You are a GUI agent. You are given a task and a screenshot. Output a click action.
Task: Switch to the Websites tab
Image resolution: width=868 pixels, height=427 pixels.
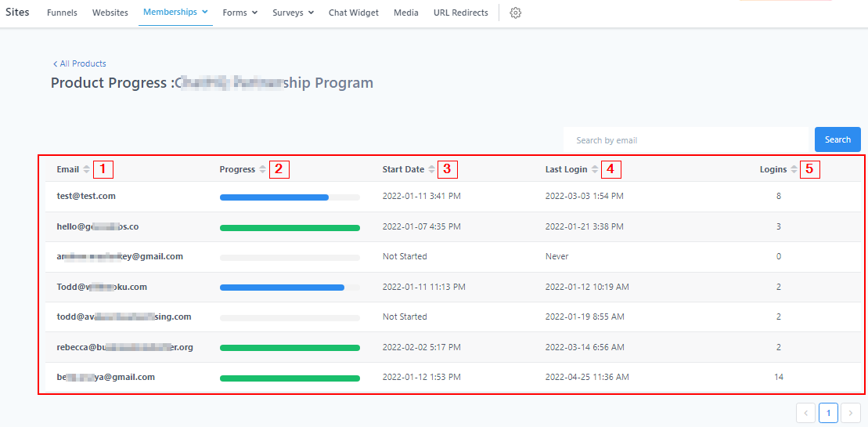click(x=110, y=13)
